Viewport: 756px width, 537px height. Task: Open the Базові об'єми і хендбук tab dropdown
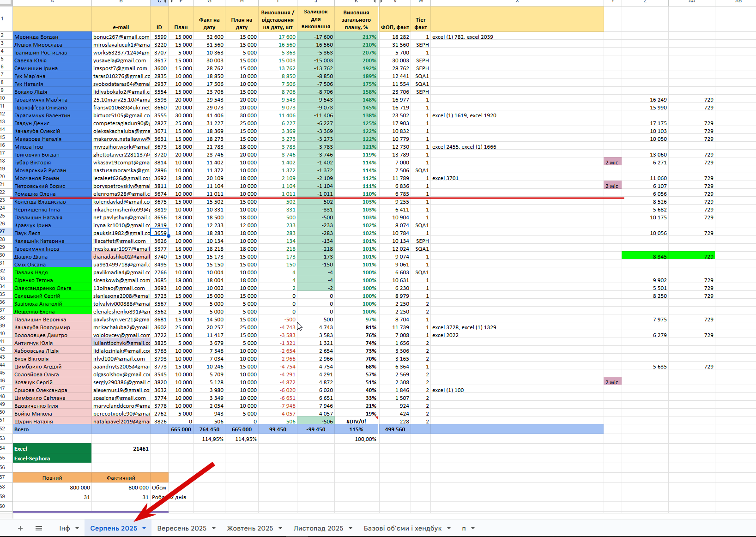pos(449,528)
